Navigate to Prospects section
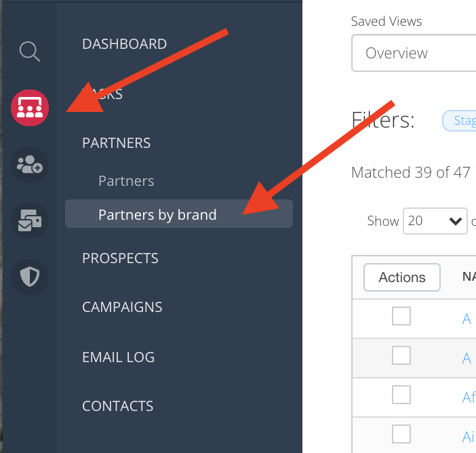Image resolution: width=476 pixels, height=453 pixels. pos(120,258)
